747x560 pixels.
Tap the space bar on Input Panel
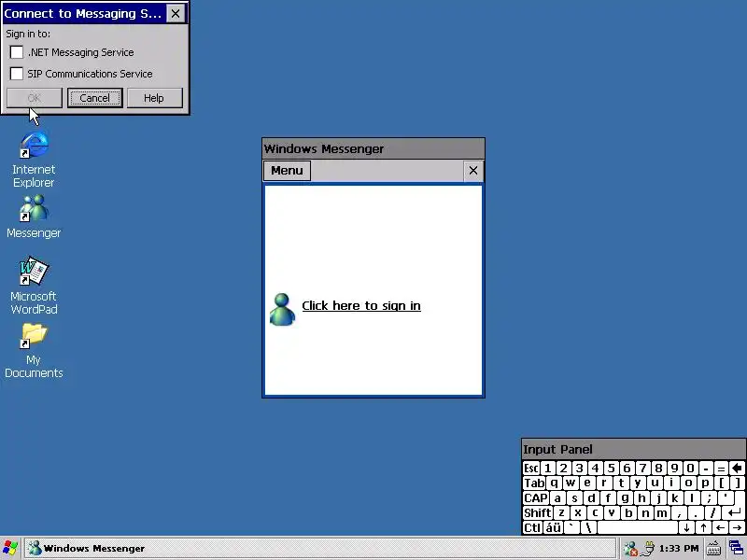(638, 527)
